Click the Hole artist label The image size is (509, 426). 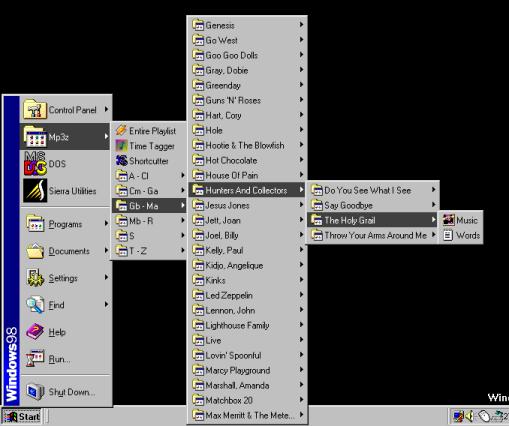(x=214, y=130)
